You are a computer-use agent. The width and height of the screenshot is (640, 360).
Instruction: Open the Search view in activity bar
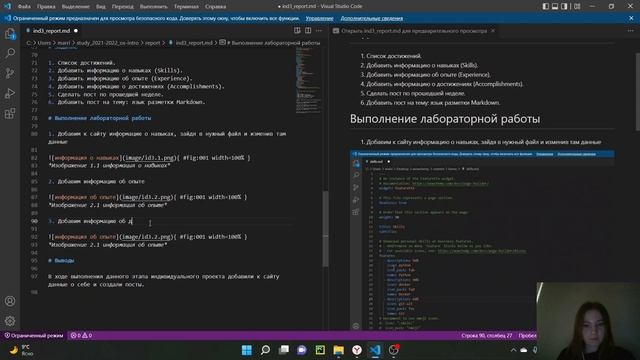coord(10,53)
